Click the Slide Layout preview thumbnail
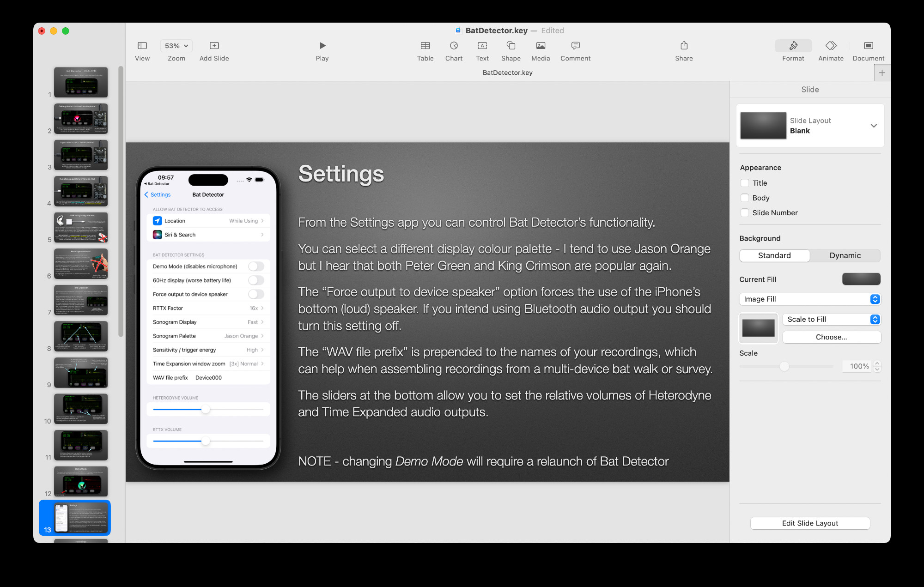 pyautogui.click(x=763, y=126)
